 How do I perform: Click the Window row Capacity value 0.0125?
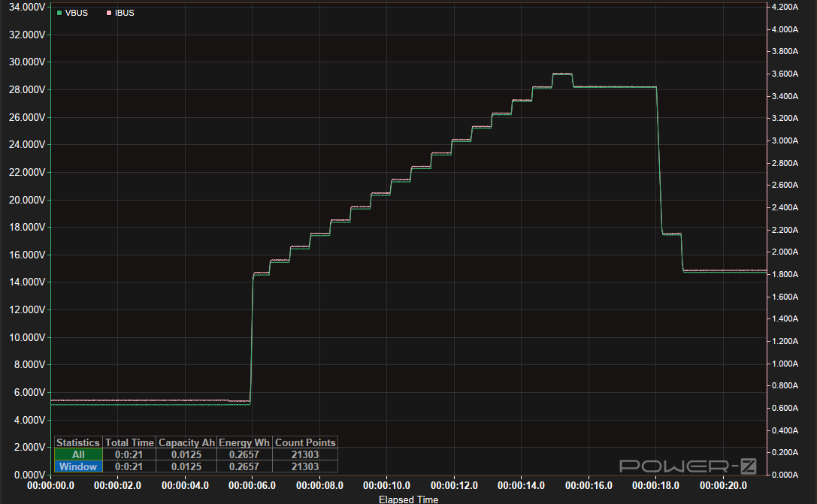(186, 466)
